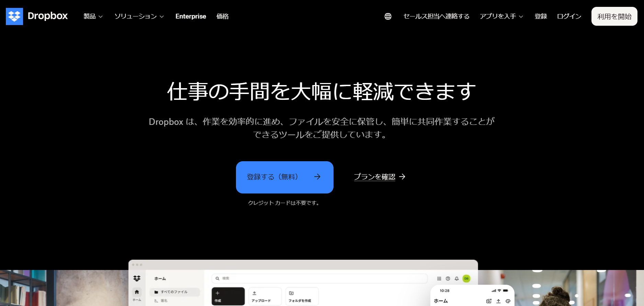Click the 作成 button in preview

pos(228,296)
